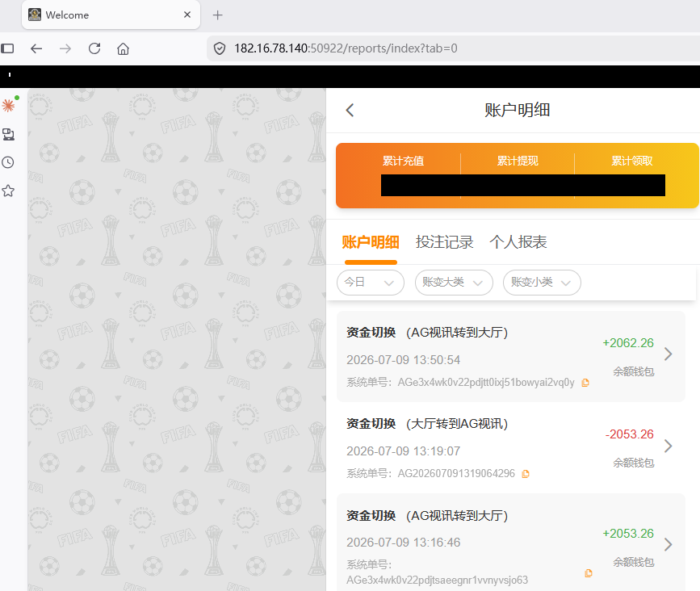
Task: Open a new browser tab with plus
Action: click(217, 15)
